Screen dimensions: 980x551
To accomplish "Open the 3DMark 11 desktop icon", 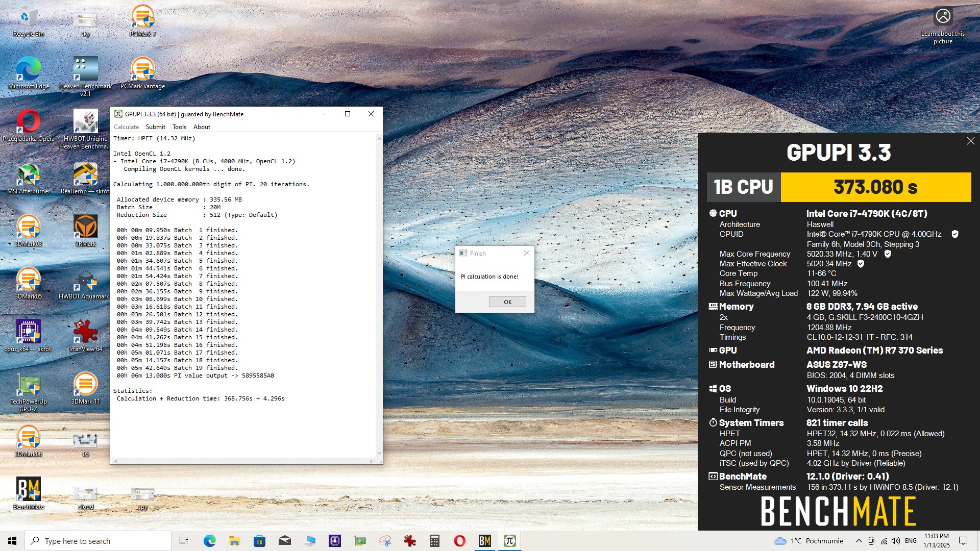I will 85,388.
